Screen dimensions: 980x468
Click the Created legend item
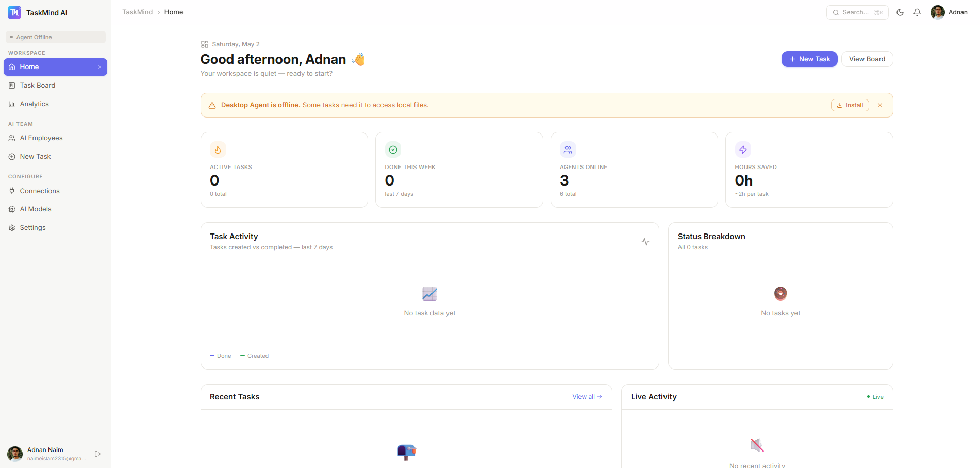tap(254, 356)
